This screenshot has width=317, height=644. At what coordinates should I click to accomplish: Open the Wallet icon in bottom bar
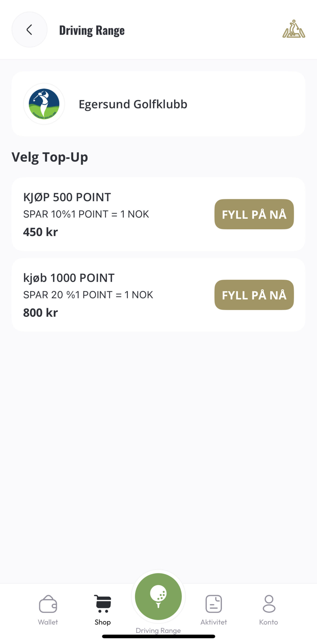48,604
